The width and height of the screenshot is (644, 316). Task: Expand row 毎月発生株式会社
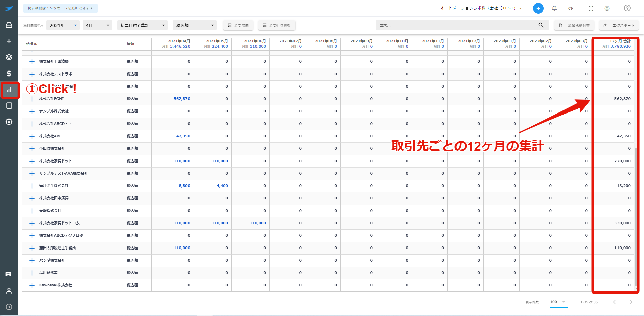click(x=32, y=186)
